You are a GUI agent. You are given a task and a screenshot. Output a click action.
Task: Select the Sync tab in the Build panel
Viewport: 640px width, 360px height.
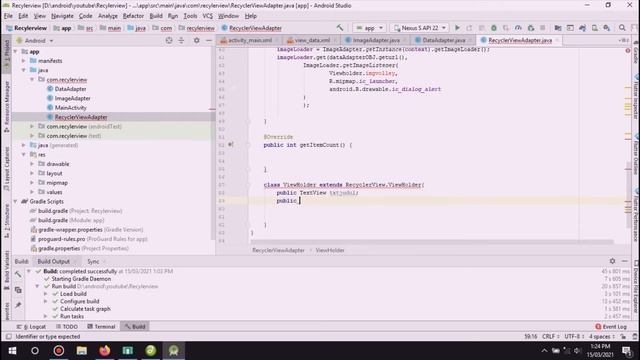pyautogui.click(x=93, y=261)
